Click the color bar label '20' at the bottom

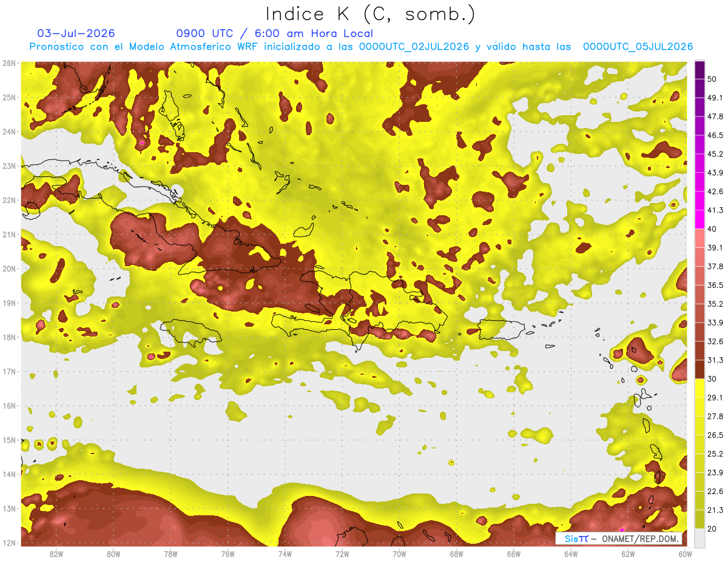713,529
